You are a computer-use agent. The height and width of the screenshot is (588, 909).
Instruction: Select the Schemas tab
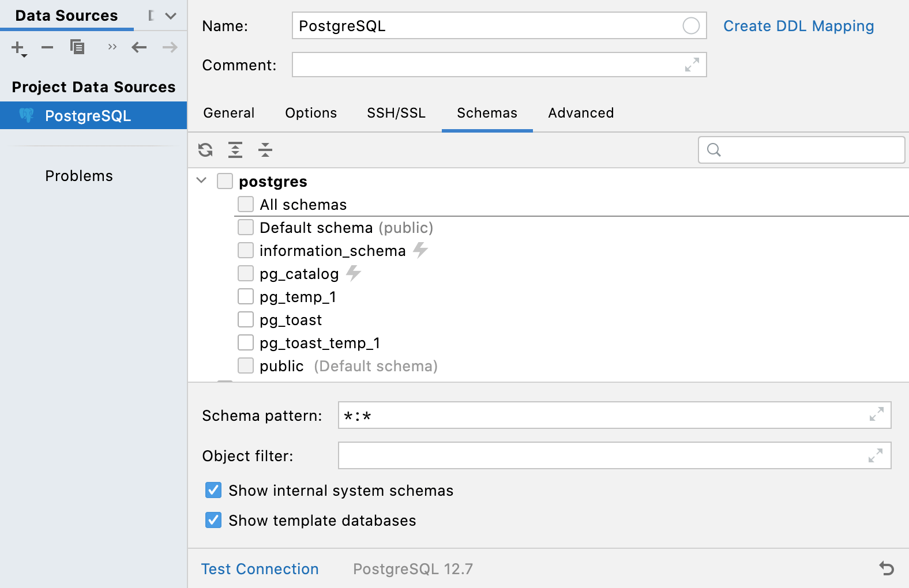[487, 113]
